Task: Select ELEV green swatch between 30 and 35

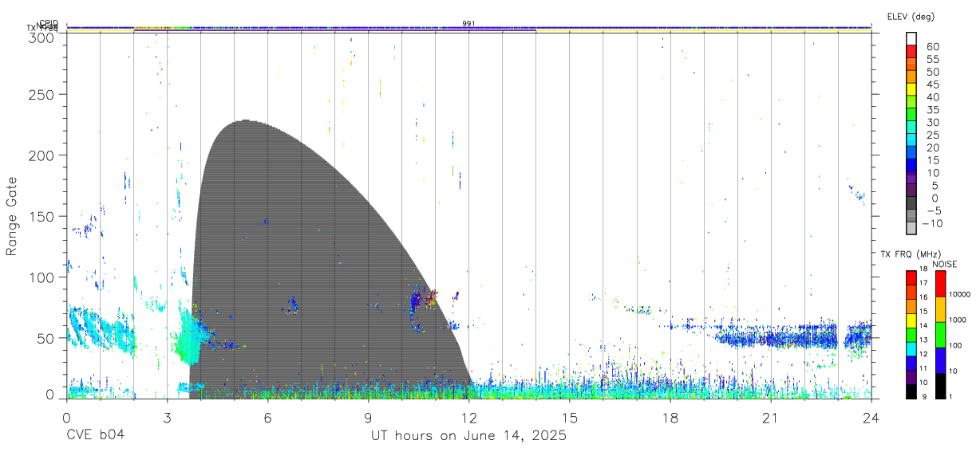Action: click(912, 116)
